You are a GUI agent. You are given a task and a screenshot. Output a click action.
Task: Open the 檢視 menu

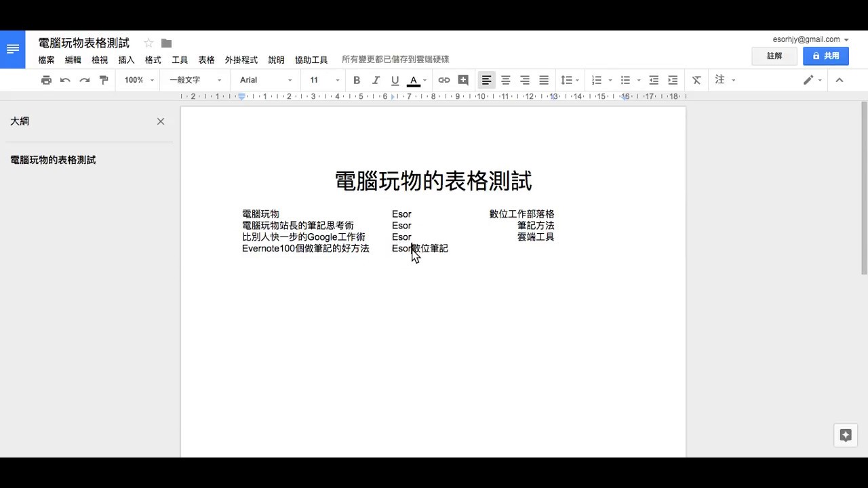click(100, 60)
